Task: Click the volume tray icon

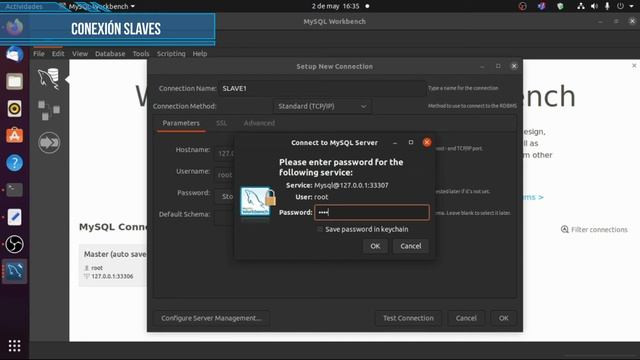Action: 594,6
